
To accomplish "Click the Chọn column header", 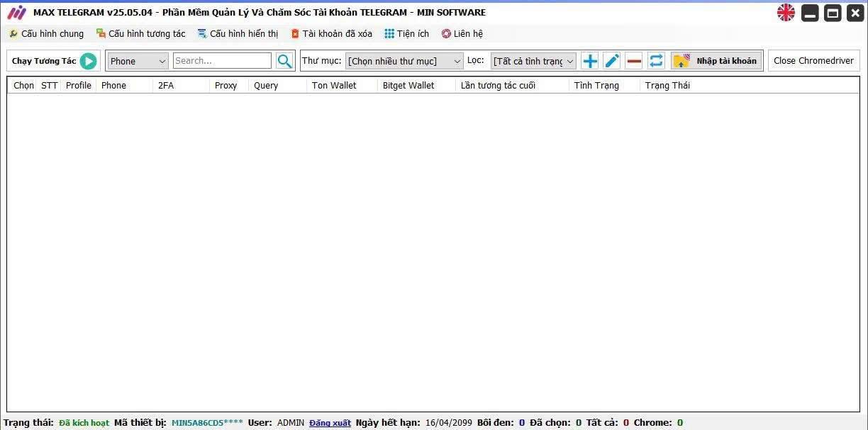I will point(23,86).
